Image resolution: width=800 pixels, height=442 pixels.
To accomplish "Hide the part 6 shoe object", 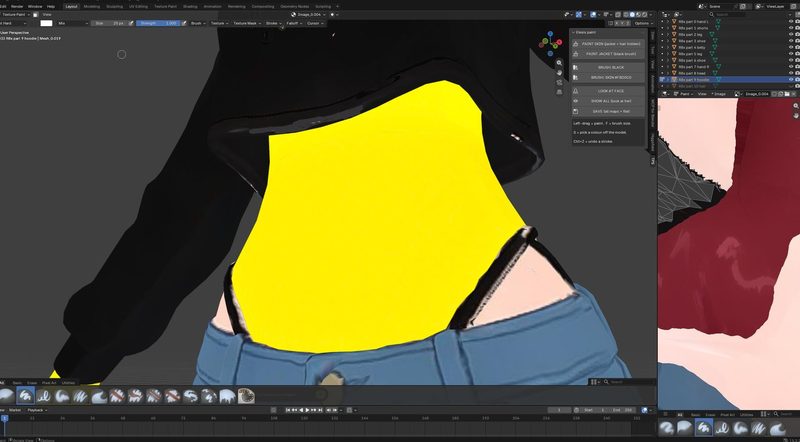I will click(791, 60).
